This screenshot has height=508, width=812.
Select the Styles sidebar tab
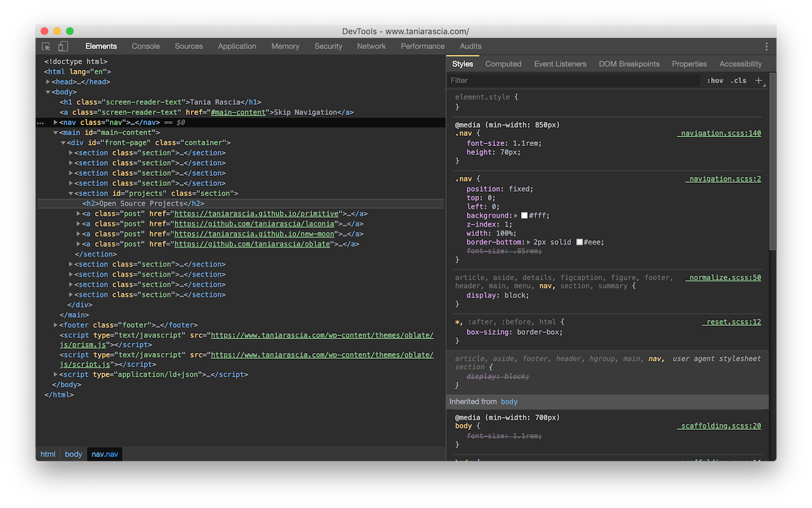462,64
